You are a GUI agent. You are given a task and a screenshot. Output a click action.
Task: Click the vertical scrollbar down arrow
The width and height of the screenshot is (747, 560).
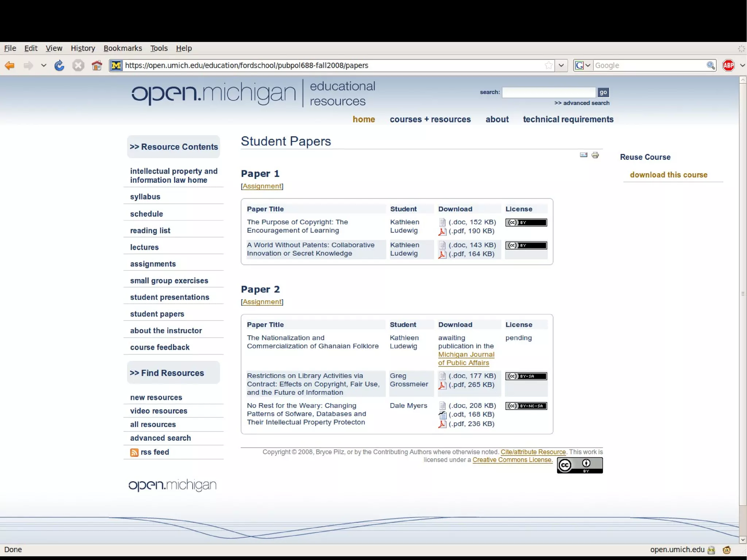[x=743, y=540]
